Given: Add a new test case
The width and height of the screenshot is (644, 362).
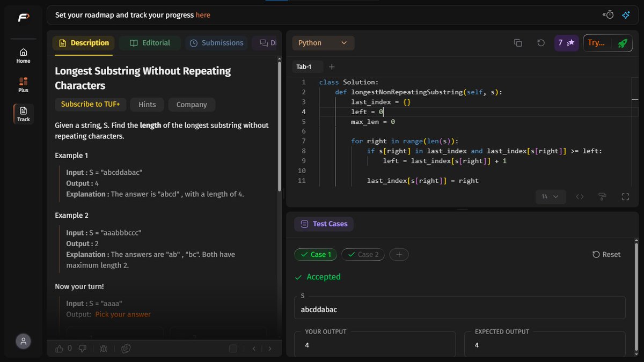Looking at the screenshot, I should 399,255.
